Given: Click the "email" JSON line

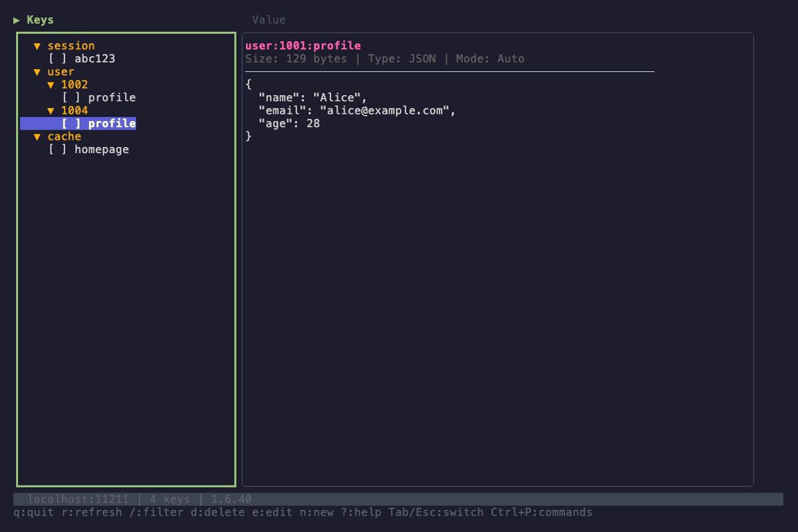Looking at the screenshot, I should coord(357,110).
